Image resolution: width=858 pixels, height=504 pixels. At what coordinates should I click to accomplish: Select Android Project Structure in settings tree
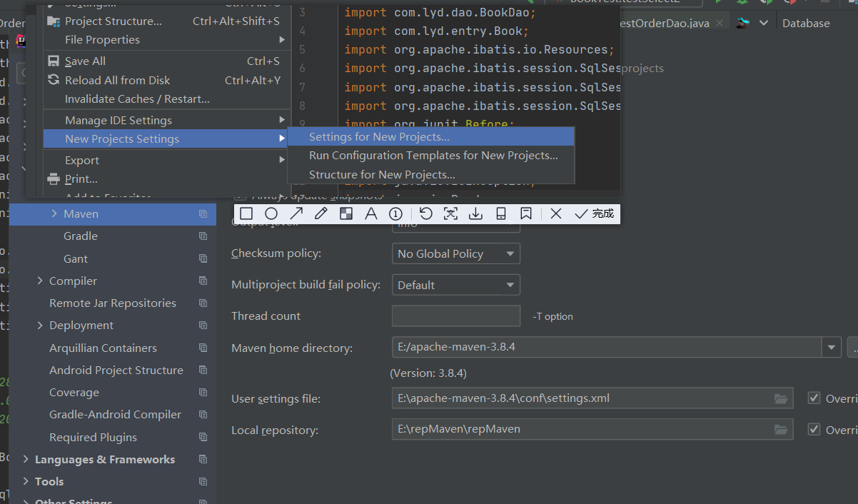click(116, 371)
